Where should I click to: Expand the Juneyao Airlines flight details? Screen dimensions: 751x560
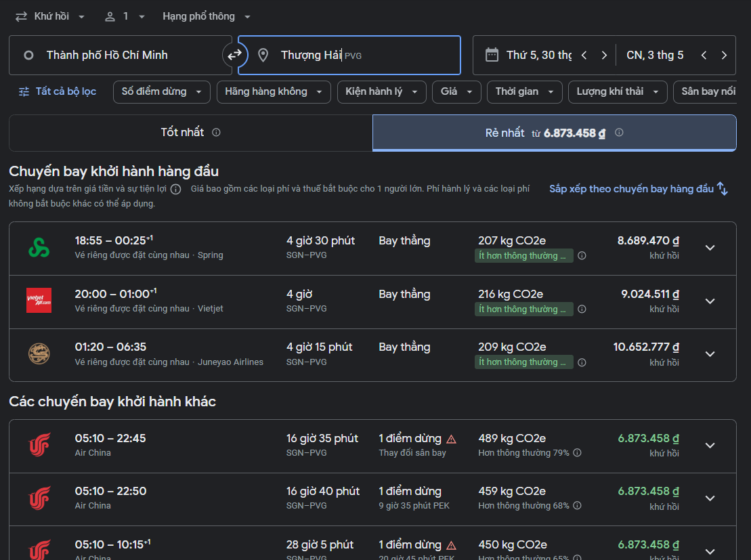tap(710, 354)
